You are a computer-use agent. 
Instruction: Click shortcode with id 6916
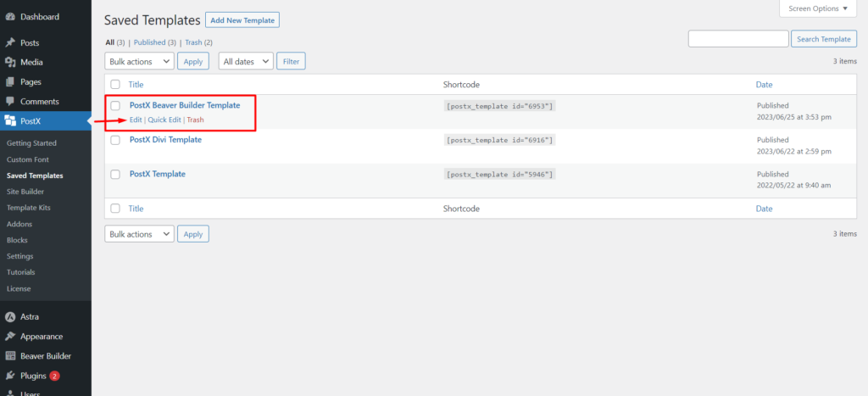(499, 140)
